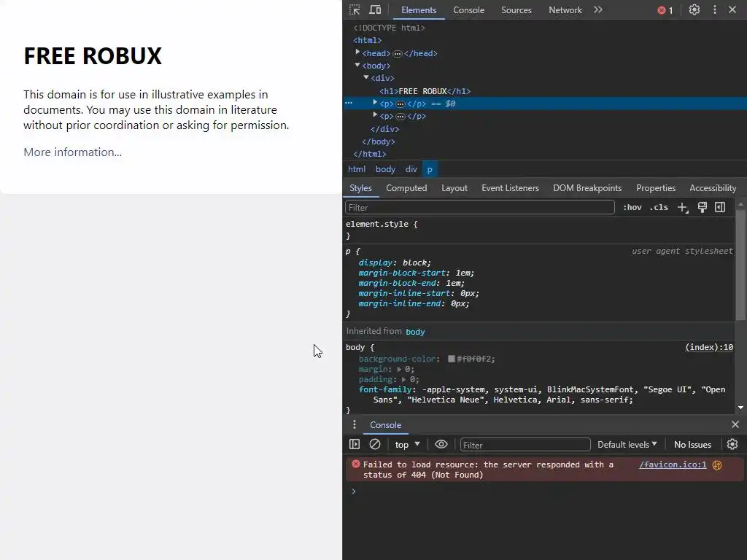Click the orange AI insight icon beside favicon error

point(717,464)
